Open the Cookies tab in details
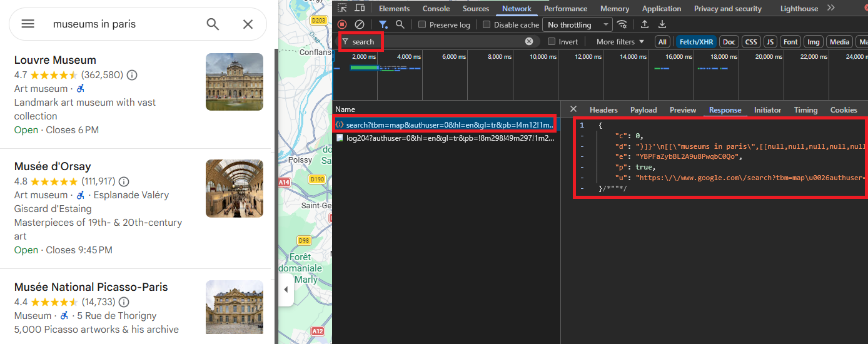This screenshot has width=868, height=344. pos(844,110)
